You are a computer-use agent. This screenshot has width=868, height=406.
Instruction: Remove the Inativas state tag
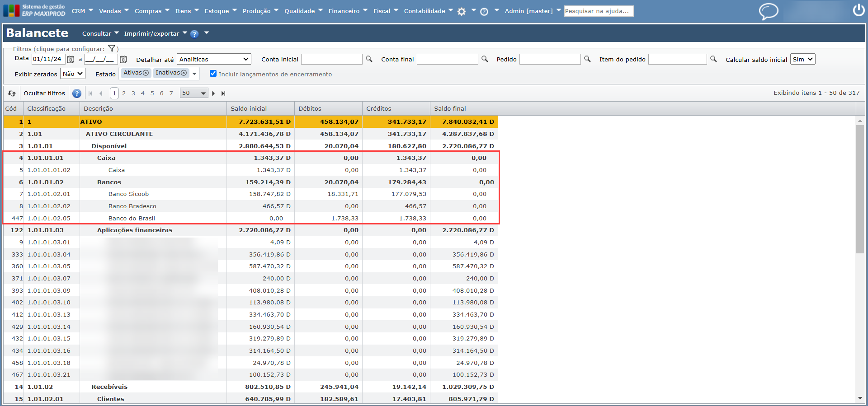(x=184, y=73)
